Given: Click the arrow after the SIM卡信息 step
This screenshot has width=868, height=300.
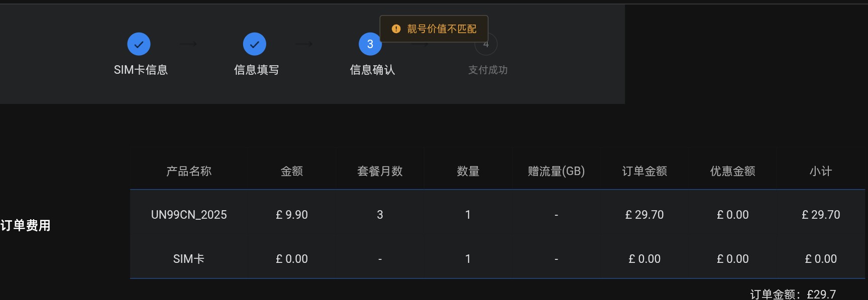Looking at the screenshot, I should point(188,44).
